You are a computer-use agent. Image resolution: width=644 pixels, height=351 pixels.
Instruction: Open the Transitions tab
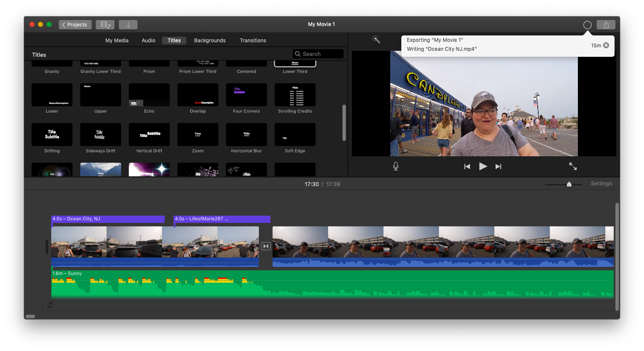[x=253, y=41]
